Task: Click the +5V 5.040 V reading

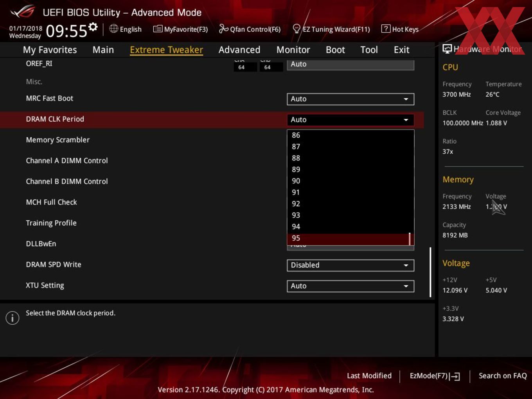Action: (496, 290)
